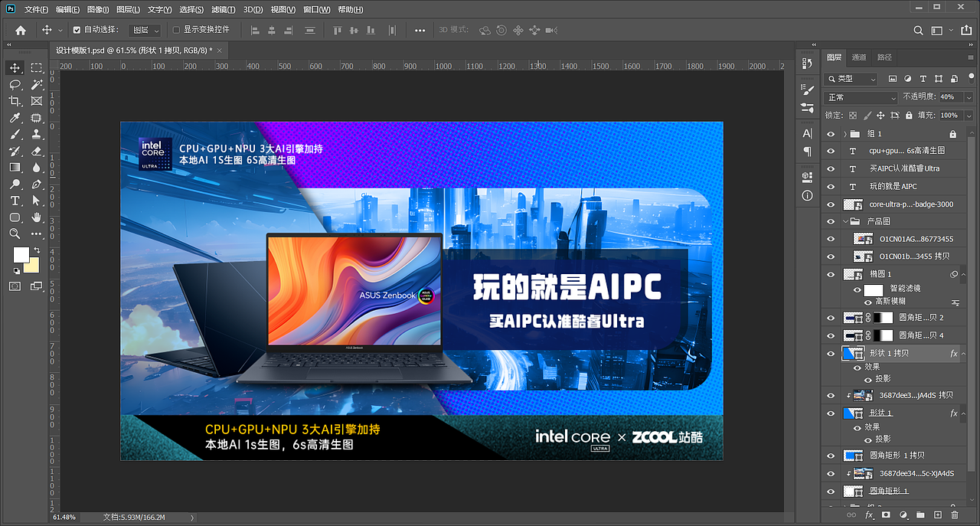Select the Move tool in the toolbox
980x526 pixels.
coord(15,68)
